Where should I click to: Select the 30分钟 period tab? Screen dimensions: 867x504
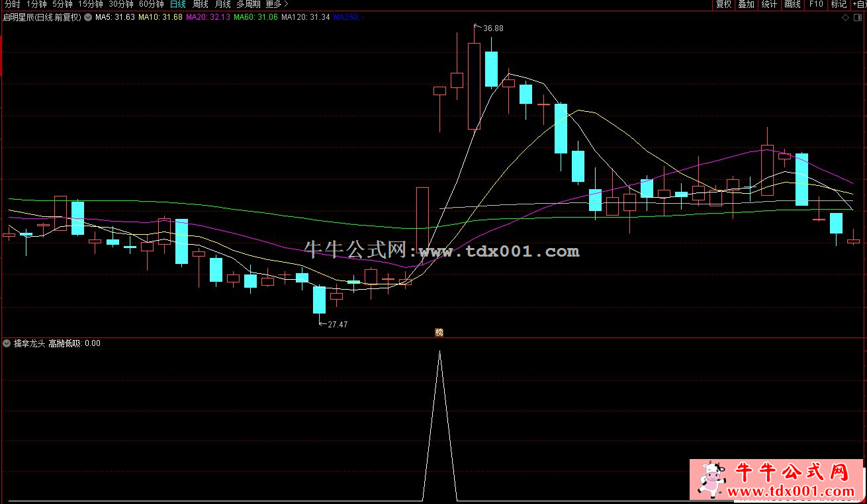[121, 4]
